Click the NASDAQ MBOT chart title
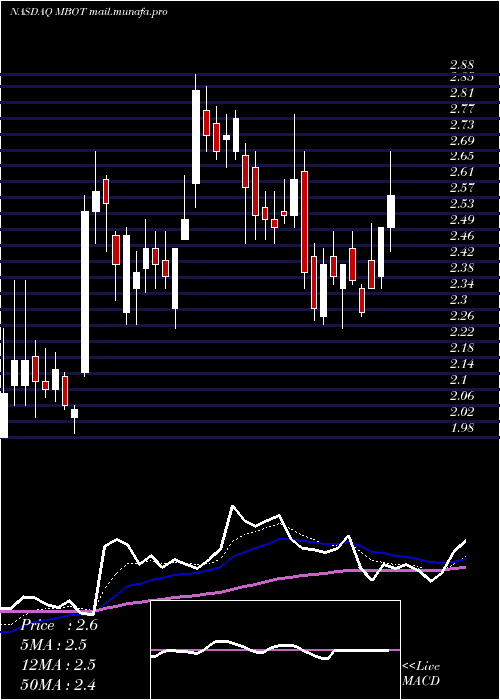500x700 pixels. click(89, 12)
